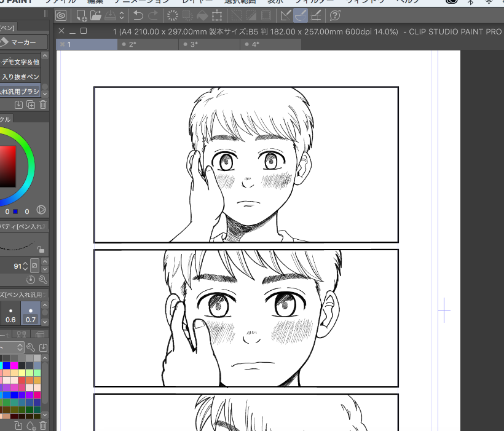Adjust brush size 91 stepper arrows
Viewport: 504px width, 431px height.
coord(25,266)
